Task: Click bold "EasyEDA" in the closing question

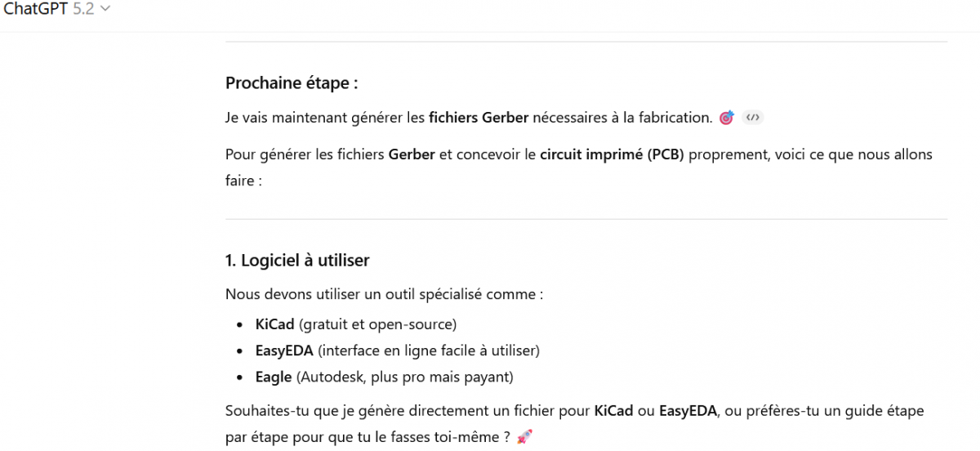Action: click(688, 411)
